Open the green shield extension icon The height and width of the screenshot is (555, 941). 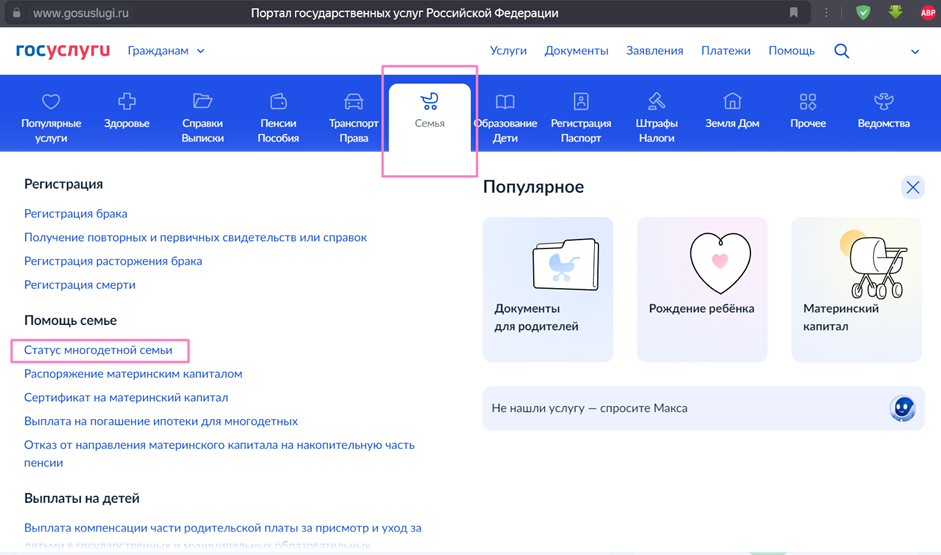tap(863, 13)
